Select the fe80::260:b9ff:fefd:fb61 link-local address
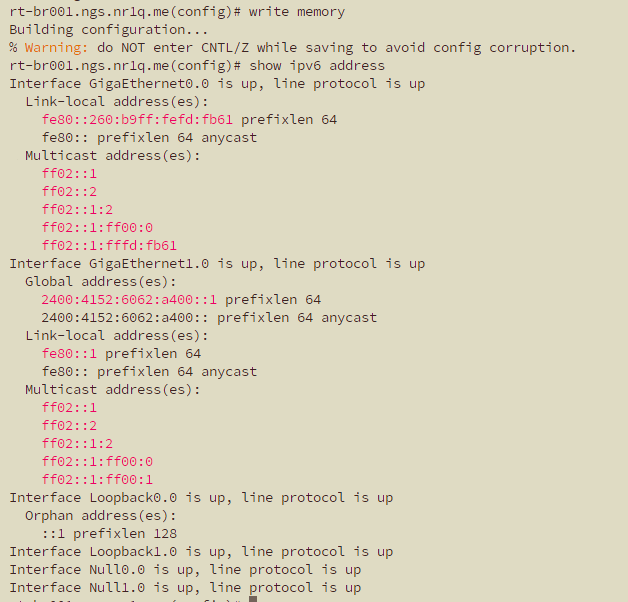The width and height of the screenshot is (628, 602). [137, 120]
